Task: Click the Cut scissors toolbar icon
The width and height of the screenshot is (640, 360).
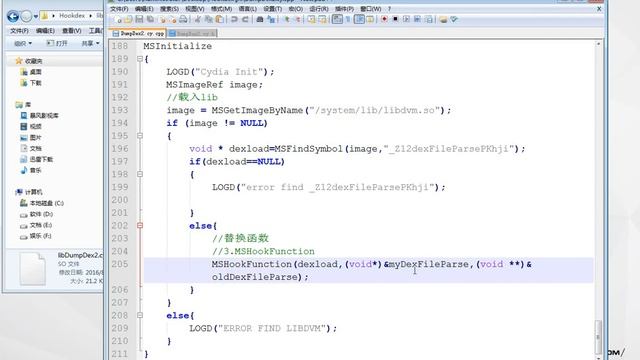Action: click(198, 19)
